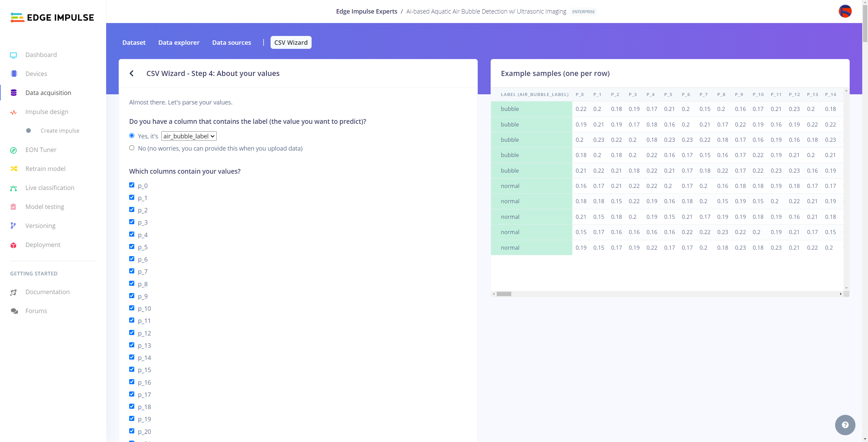Click the Versioning branch icon
868x442 pixels.
(14, 226)
